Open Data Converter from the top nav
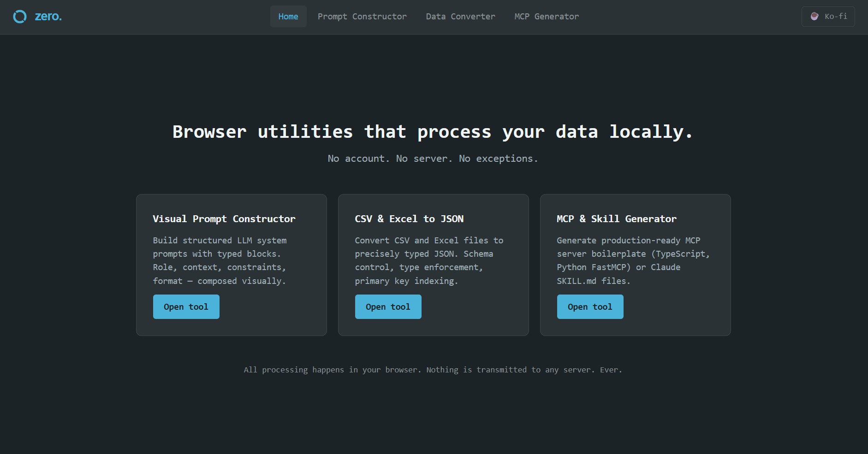This screenshot has width=868, height=454. click(460, 17)
